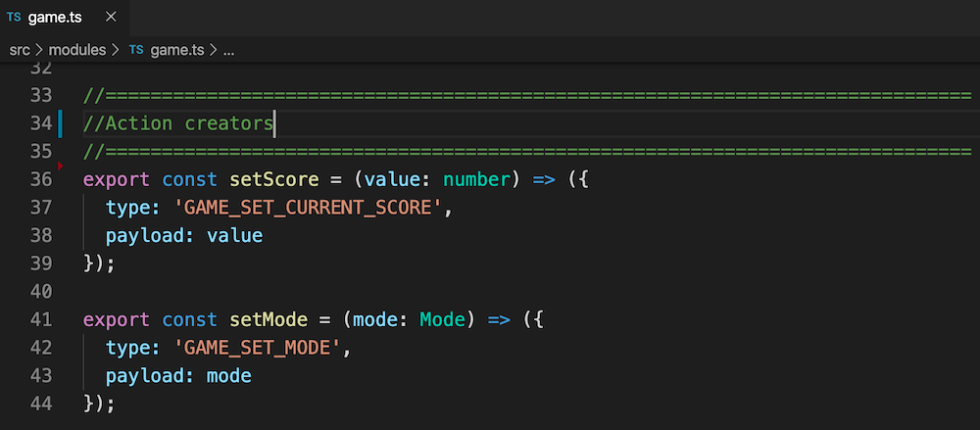Click the red gutter marker near line 36
Screen dimensions: 980x430
(x=60, y=166)
